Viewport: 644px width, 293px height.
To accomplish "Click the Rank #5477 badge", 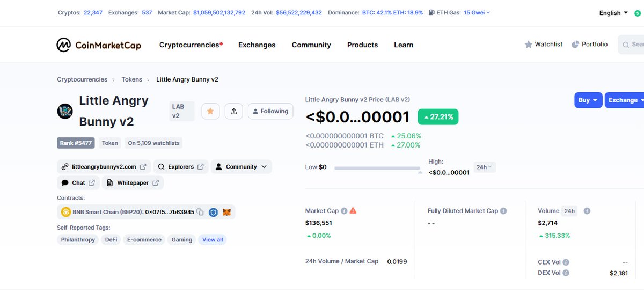I will tap(77, 143).
